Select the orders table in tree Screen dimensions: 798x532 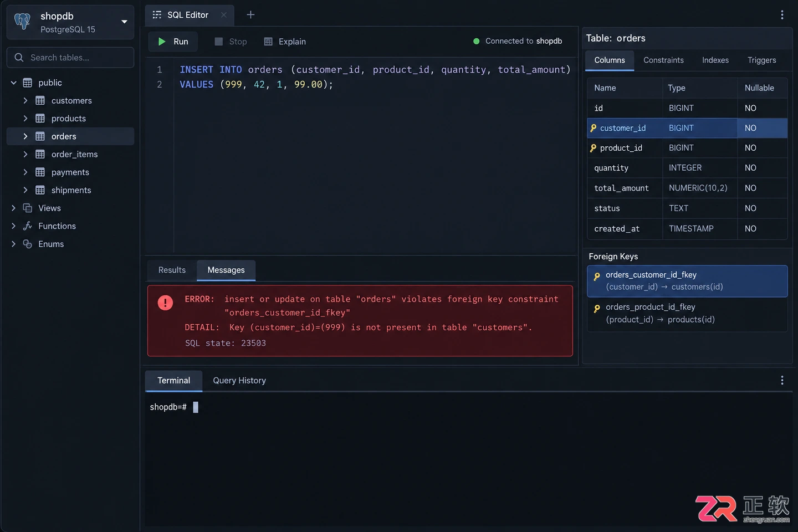(x=70, y=136)
